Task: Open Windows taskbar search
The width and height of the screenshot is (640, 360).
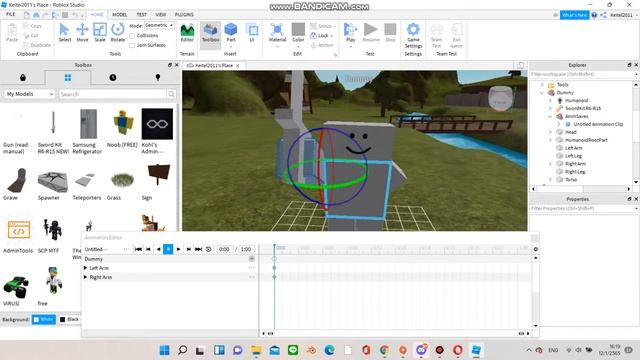Action: [x=182, y=350]
